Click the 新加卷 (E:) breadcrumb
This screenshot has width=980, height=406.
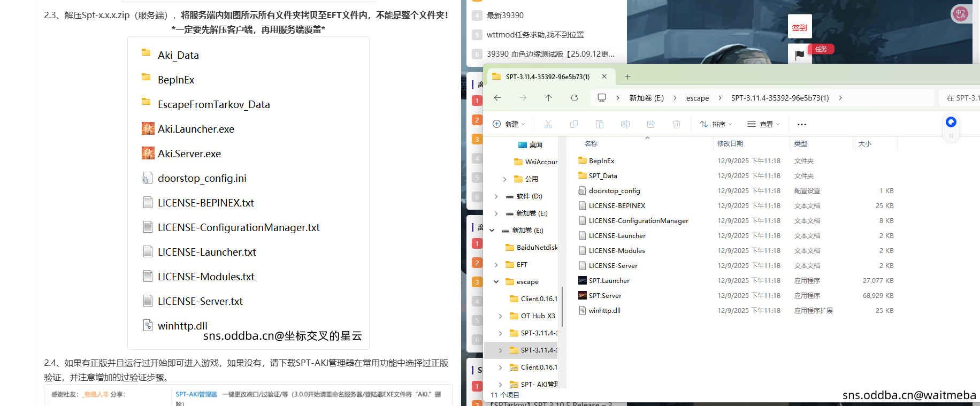(x=647, y=98)
